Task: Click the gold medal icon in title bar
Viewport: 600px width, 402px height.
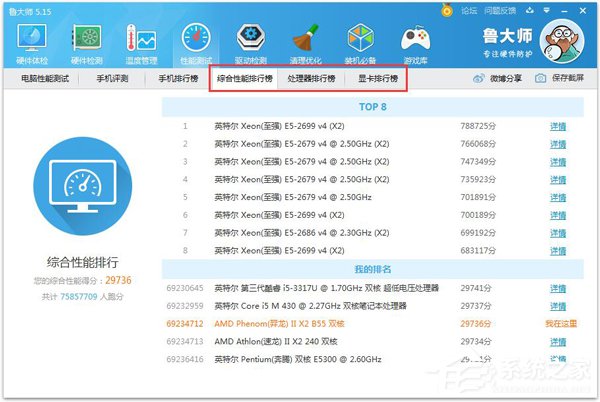Action: [446, 10]
